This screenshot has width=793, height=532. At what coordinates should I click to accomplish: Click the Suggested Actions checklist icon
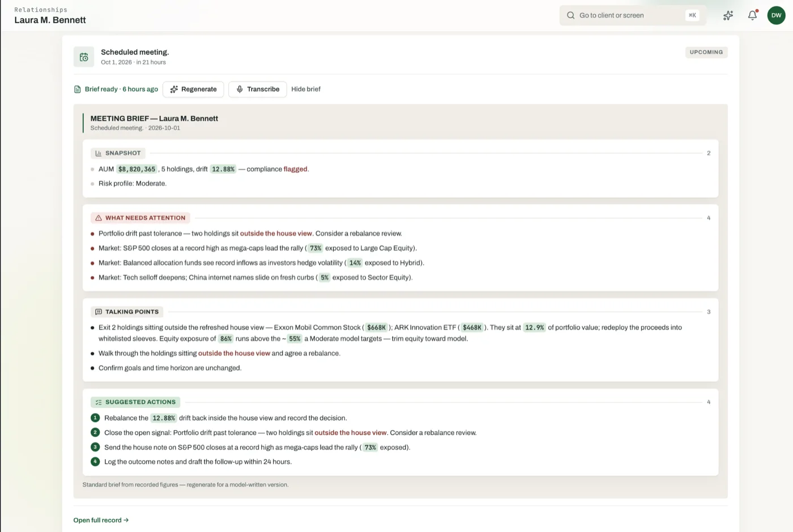[x=99, y=402]
